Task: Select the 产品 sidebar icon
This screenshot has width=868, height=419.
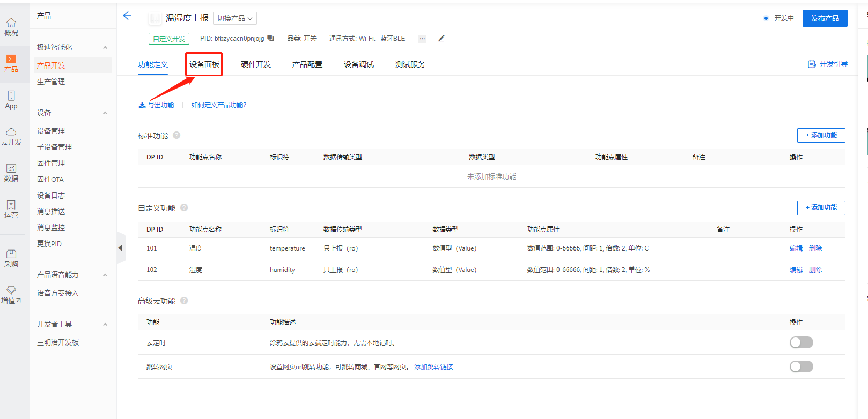Action: click(11, 63)
